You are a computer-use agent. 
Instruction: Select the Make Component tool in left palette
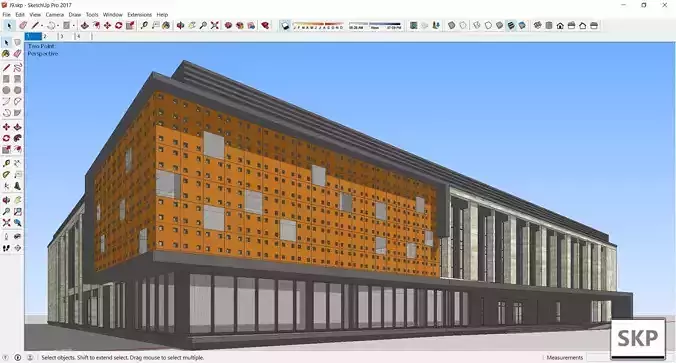[17, 42]
